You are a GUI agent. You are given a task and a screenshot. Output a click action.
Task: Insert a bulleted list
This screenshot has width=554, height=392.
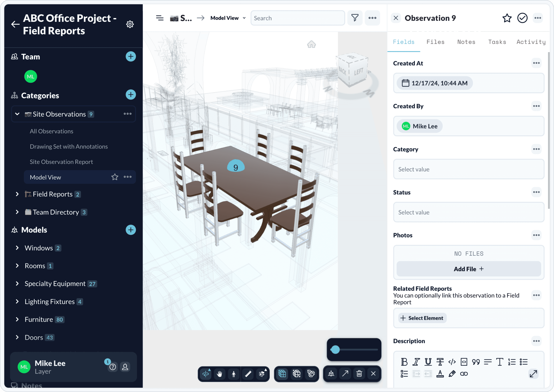pos(524,362)
